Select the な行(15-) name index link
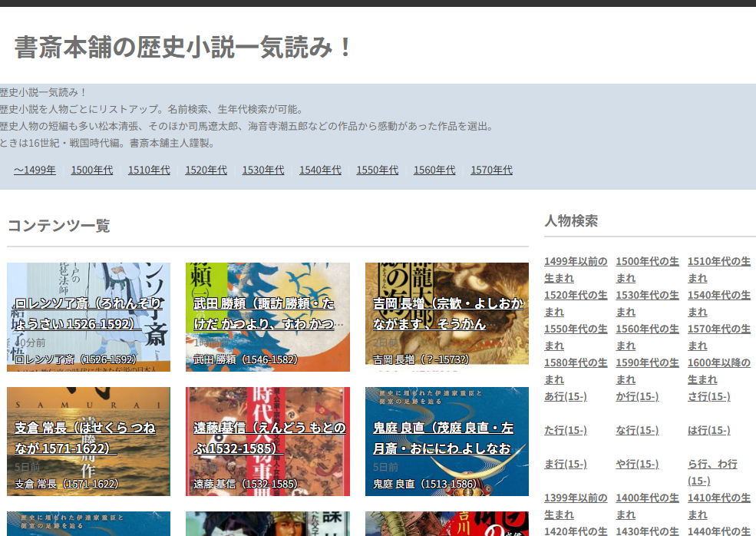Image resolution: width=756 pixels, height=536 pixels. (637, 430)
